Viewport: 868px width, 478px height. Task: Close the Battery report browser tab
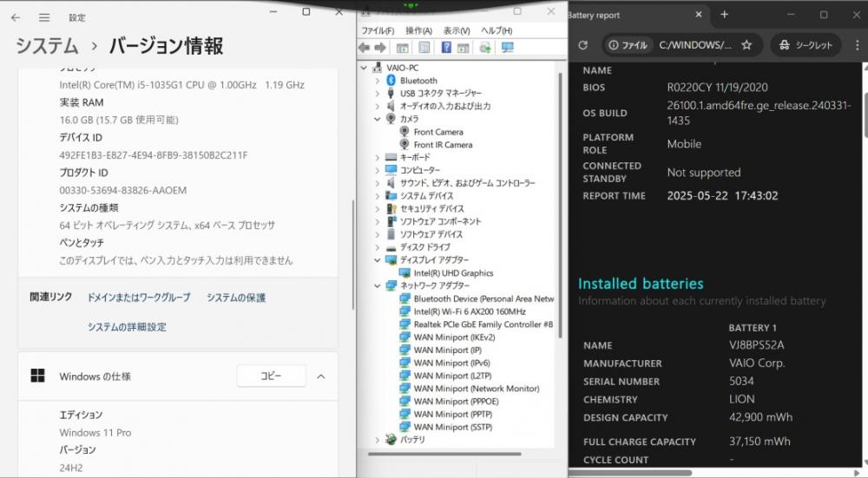[699, 15]
